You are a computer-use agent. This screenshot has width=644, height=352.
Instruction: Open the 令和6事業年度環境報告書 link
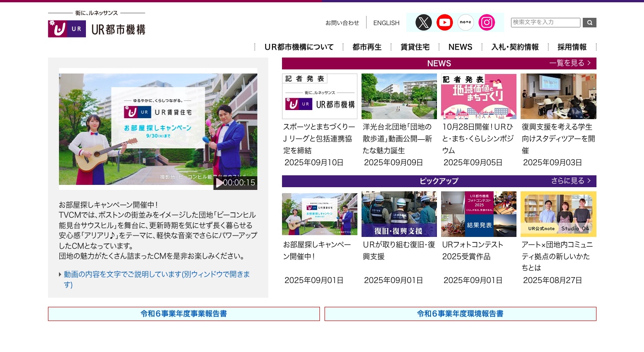click(x=460, y=314)
